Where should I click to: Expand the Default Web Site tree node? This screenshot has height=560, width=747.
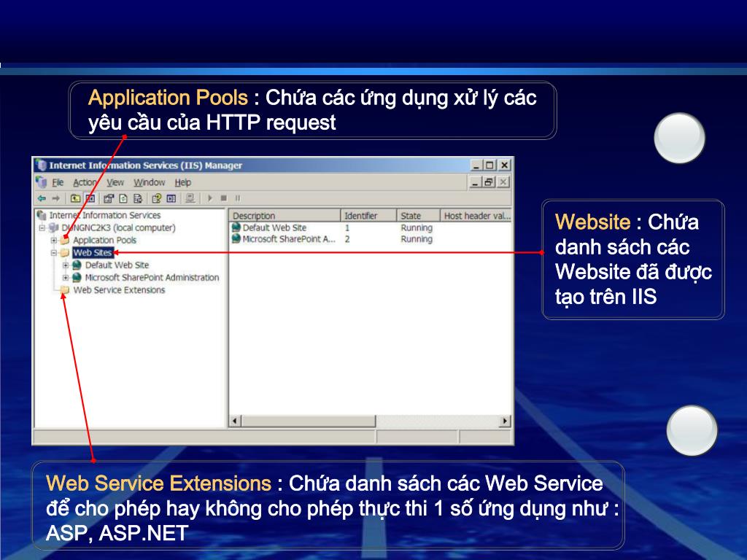(66, 265)
